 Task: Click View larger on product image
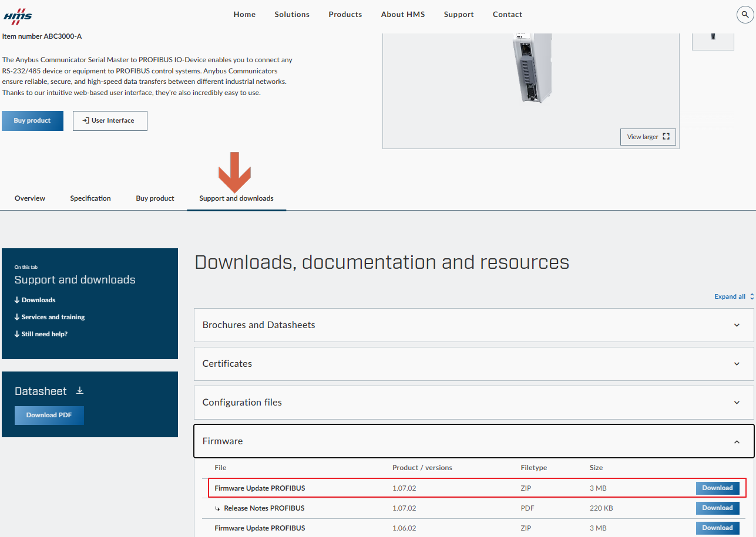(x=648, y=137)
